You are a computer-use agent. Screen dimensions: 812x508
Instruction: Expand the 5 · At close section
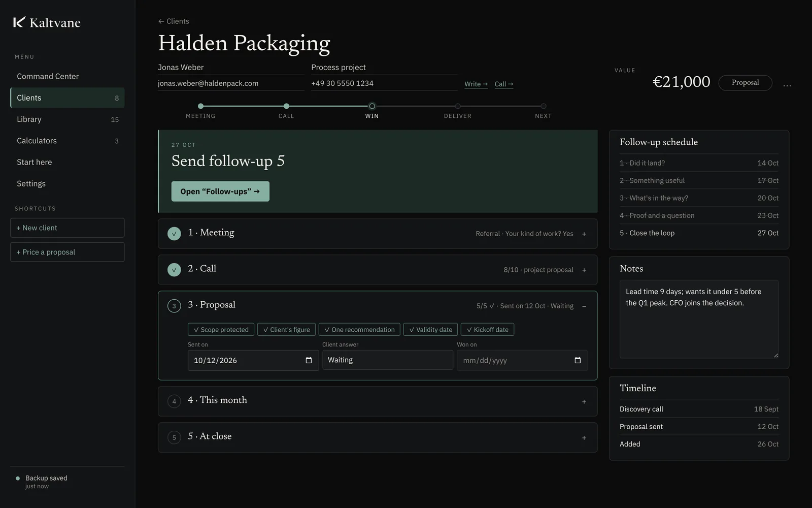click(584, 437)
